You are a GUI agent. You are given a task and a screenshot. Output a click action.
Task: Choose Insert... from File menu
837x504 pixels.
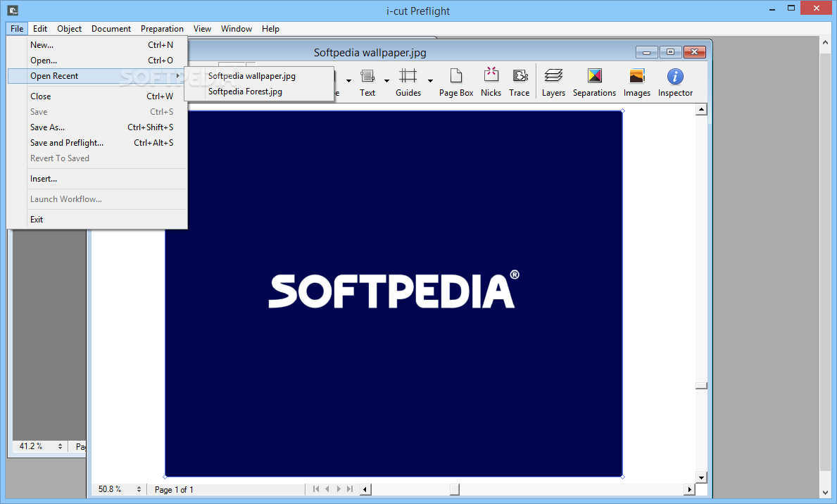97,179
